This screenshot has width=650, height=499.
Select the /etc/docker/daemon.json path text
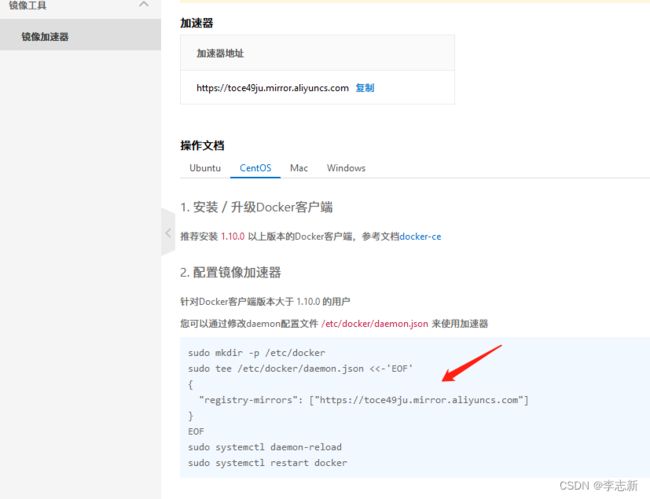coord(375,324)
